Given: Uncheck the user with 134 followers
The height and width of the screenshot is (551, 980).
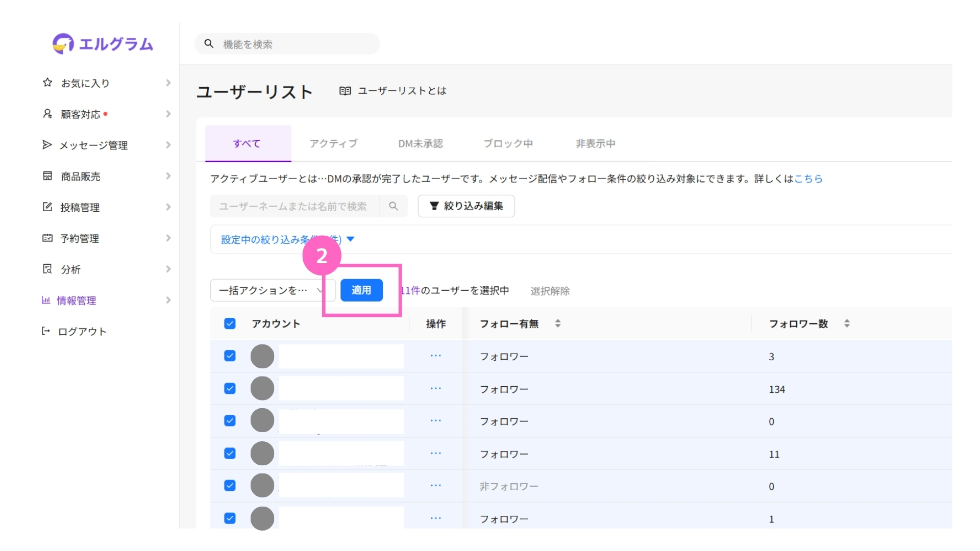Looking at the screenshot, I should pyautogui.click(x=230, y=389).
